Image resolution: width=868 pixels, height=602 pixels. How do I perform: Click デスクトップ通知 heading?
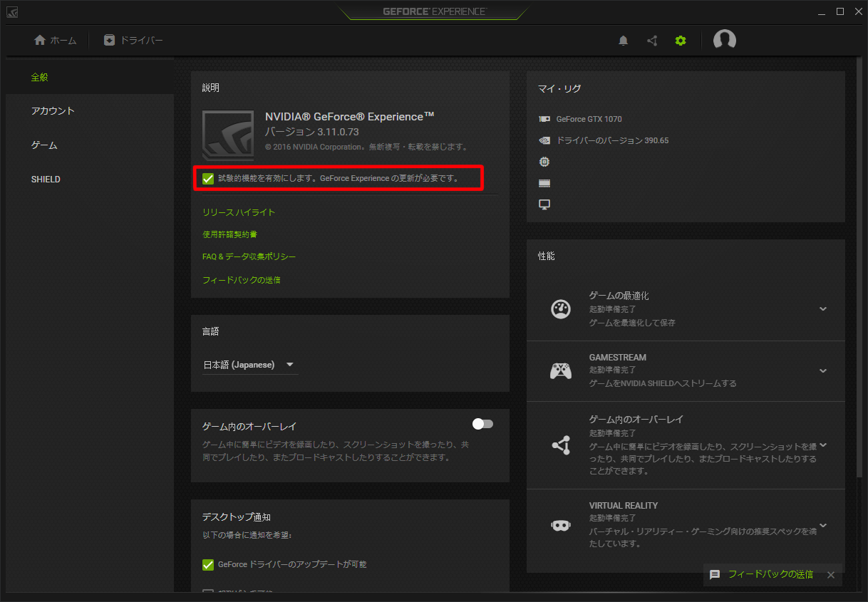click(237, 517)
